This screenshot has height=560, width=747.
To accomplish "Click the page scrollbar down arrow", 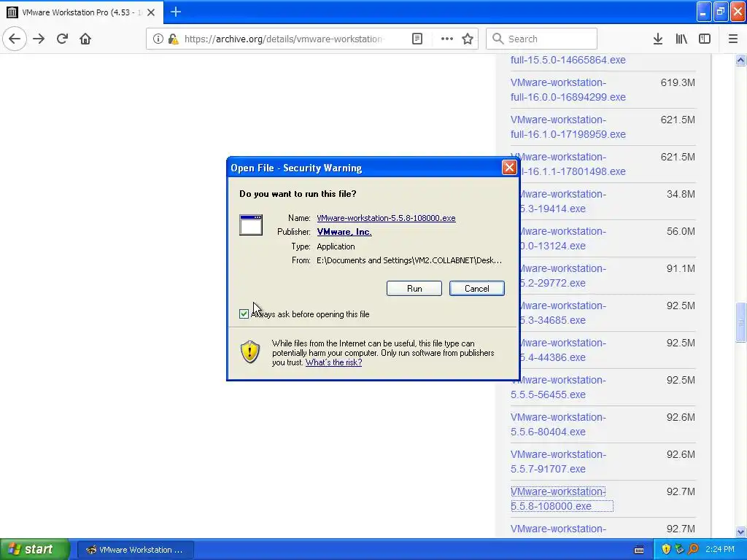I will coord(740,532).
